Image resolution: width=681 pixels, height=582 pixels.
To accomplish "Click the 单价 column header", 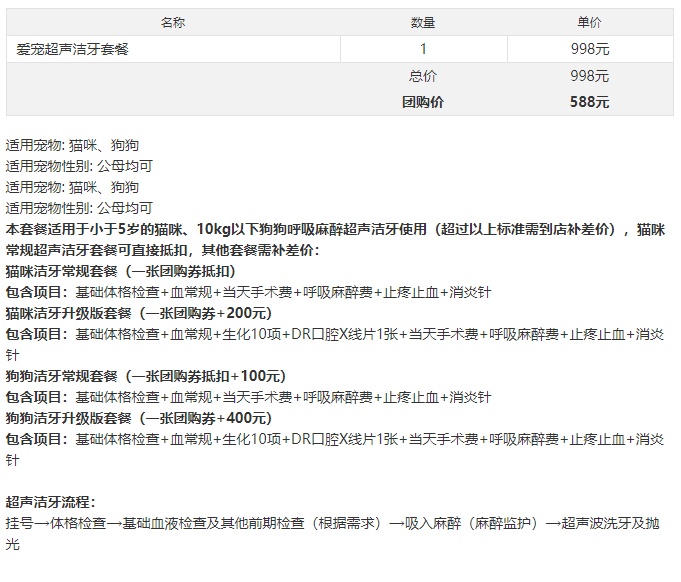I will coord(590,22).
